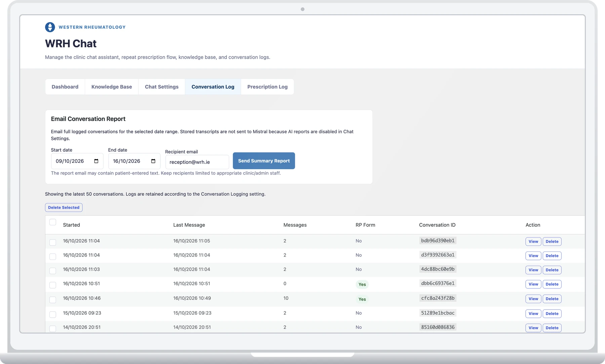Tick the select-all checkbox in table header
The width and height of the screenshot is (605, 364).
pos(53,222)
